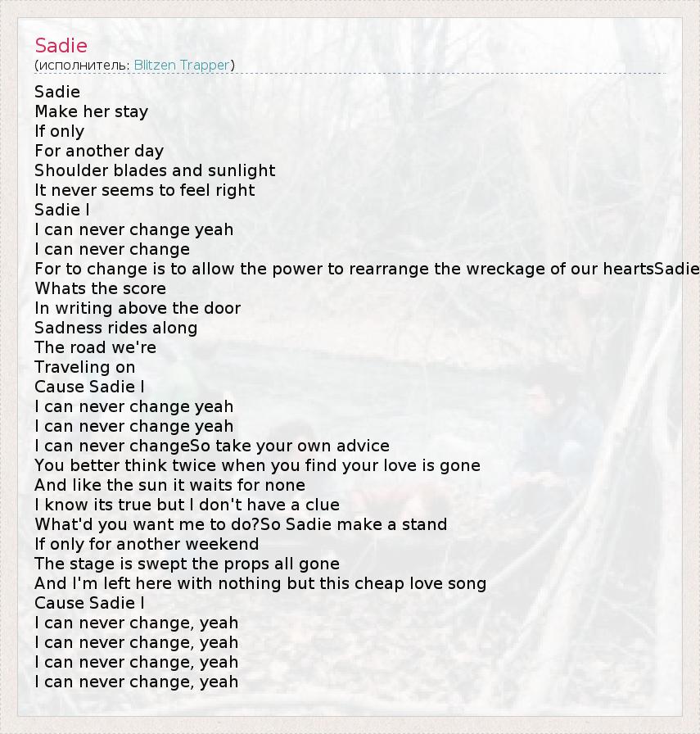This screenshot has width=700, height=734.
Task: Select the line ending "this cheap love song"
Action: (x=260, y=583)
